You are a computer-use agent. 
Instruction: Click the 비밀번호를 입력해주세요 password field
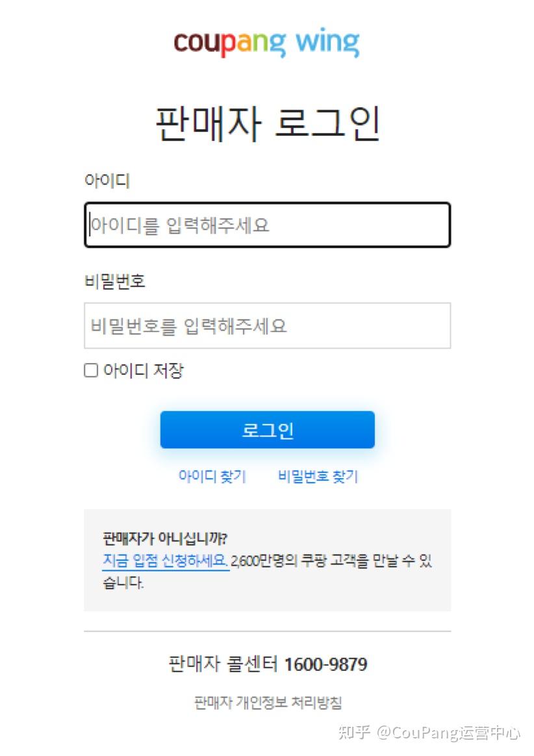coord(267,326)
